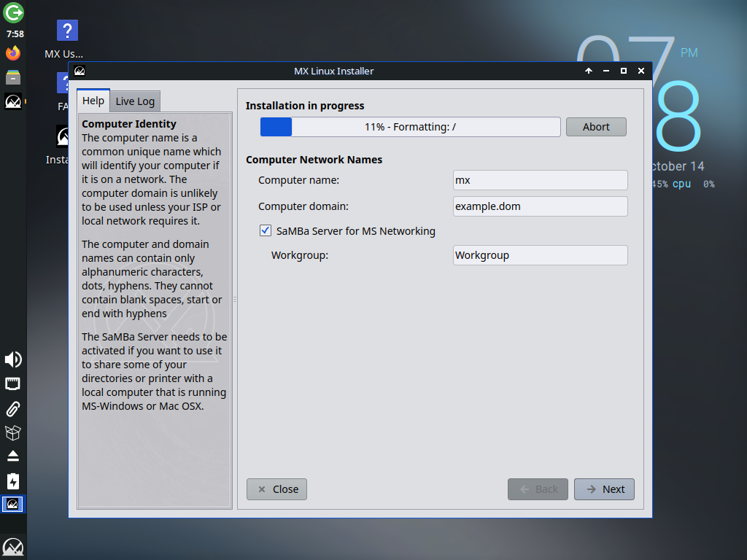747x560 pixels.
Task: Click the Close button at bottom left
Action: pos(276,489)
